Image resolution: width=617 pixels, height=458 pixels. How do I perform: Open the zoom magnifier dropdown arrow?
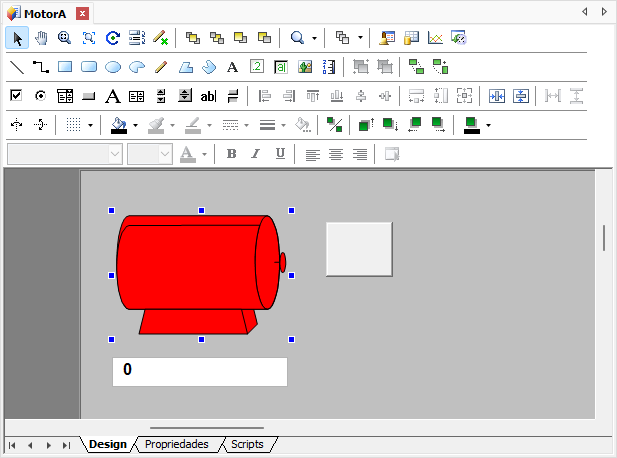[x=314, y=38]
